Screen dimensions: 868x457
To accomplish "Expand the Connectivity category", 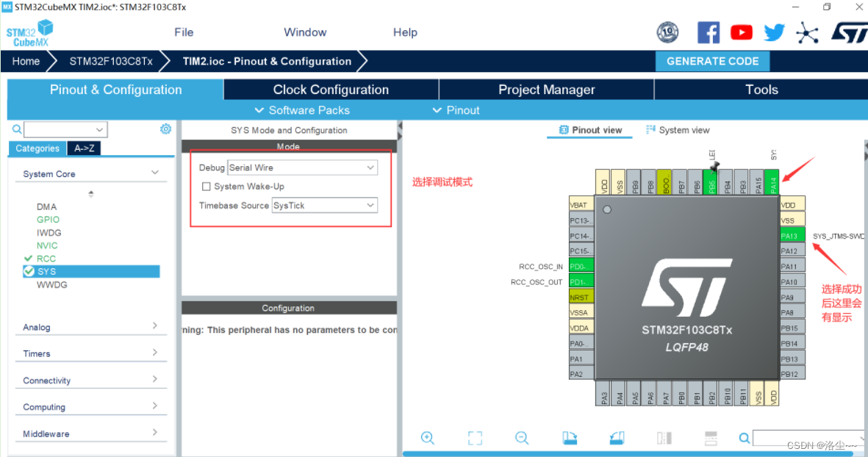I will coord(155,379).
